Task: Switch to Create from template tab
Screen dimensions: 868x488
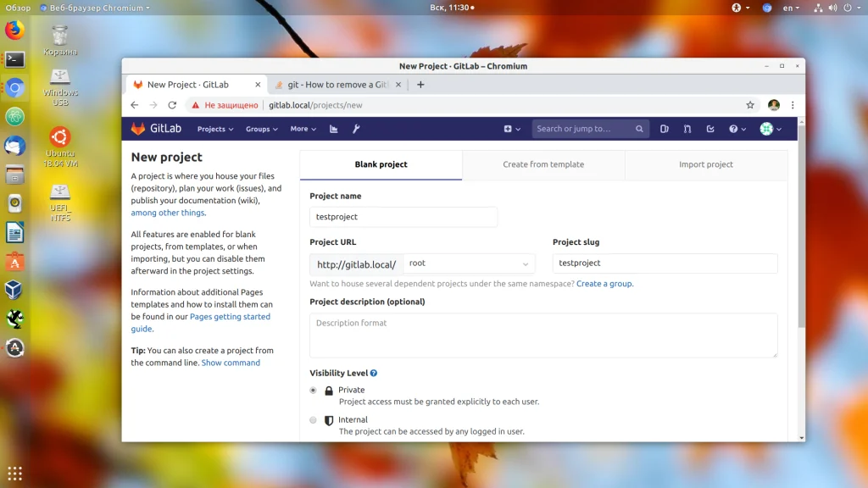Action: [543, 164]
